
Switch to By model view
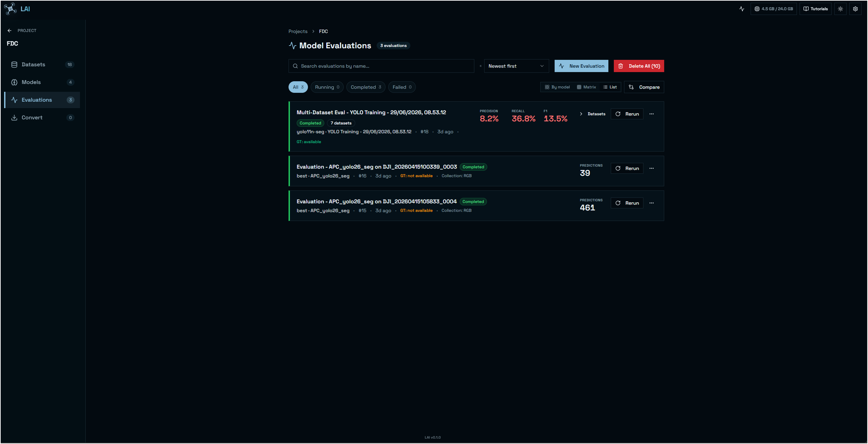point(557,87)
